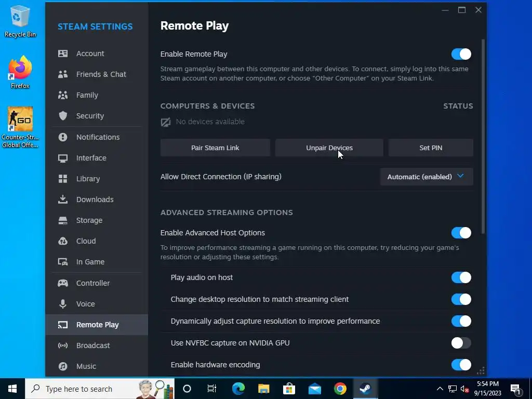Viewport: 532px width, 399px height.
Task: Click the Steam Settings vertical scrollbar
Action: tap(483, 137)
